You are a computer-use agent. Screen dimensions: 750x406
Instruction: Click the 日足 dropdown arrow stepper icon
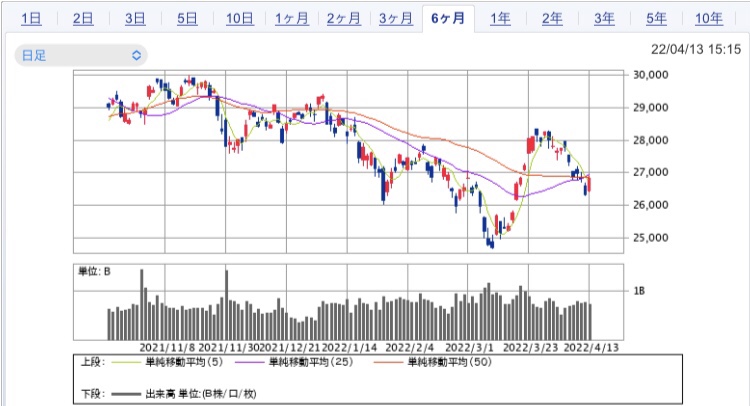click(x=136, y=55)
